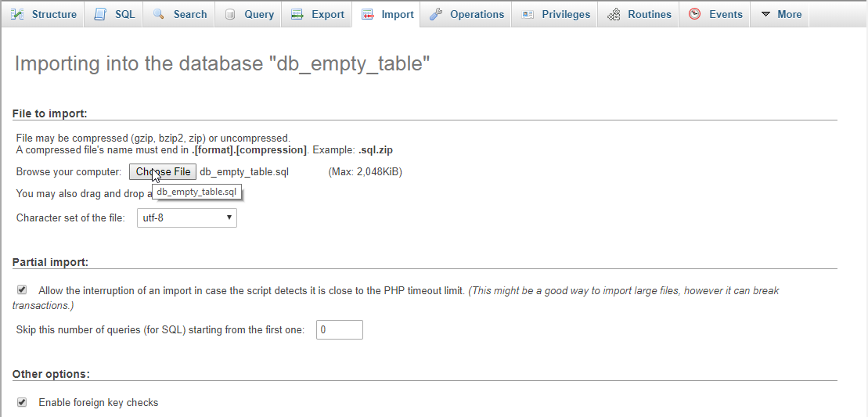Click the Routines gears icon

[x=614, y=14]
